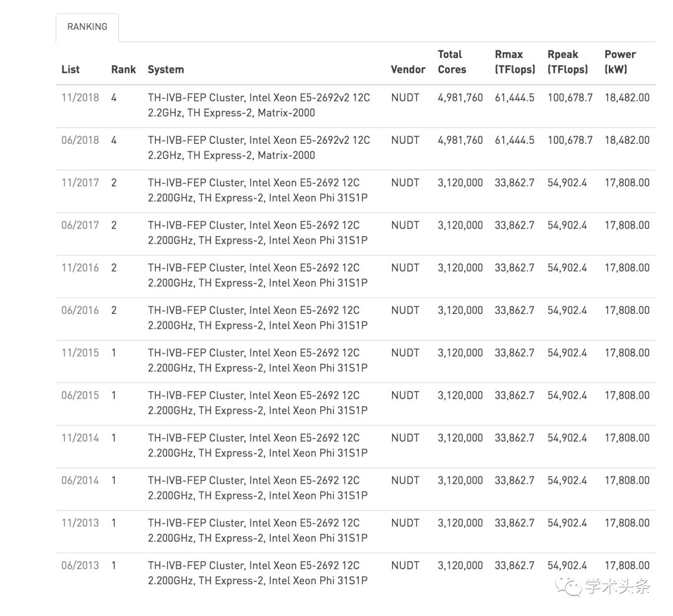
Task: Click the Xeon Phi system name in the 11/2017 row
Action: click(x=257, y=190)
